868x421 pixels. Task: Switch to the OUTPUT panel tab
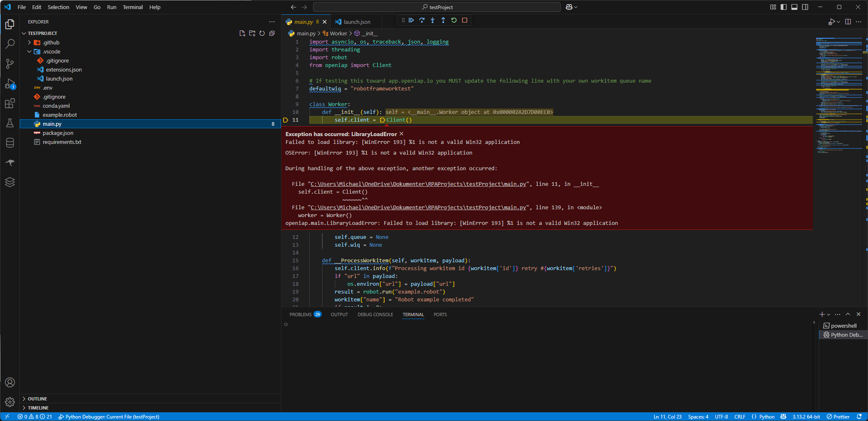339,315
